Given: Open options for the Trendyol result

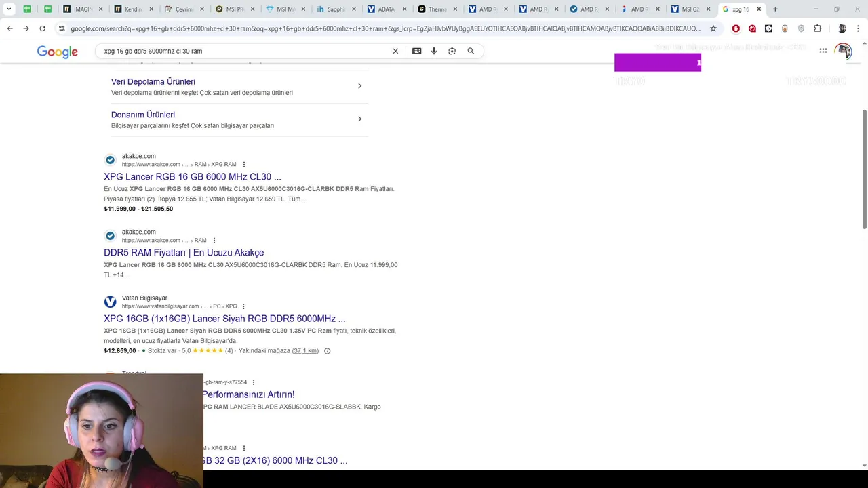Looking at the screenshot, I should point(254,382).
